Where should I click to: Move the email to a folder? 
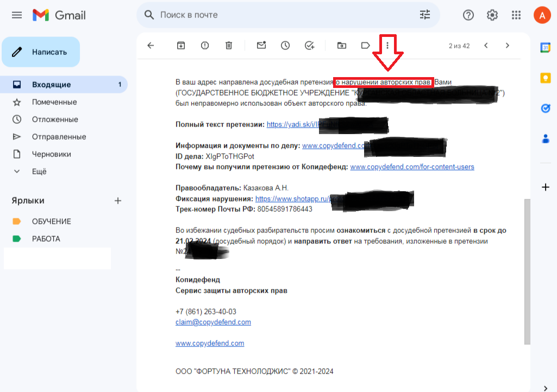pyautogui.click(x=342, y=46)
